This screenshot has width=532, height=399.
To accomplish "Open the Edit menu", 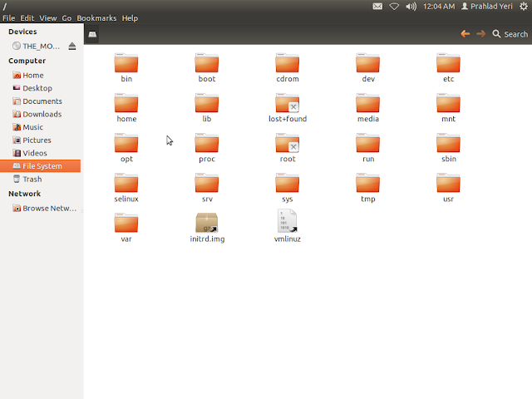I will click(27, 18).
